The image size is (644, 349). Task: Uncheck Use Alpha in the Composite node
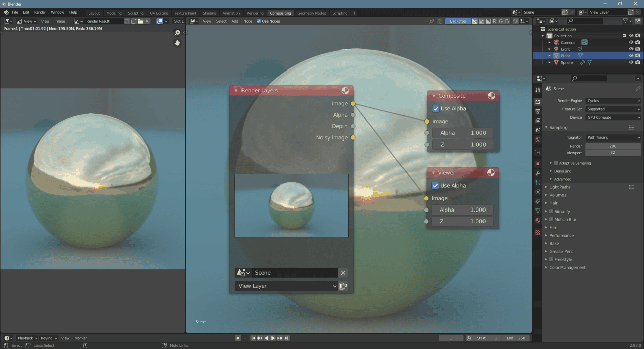(436, 108)
